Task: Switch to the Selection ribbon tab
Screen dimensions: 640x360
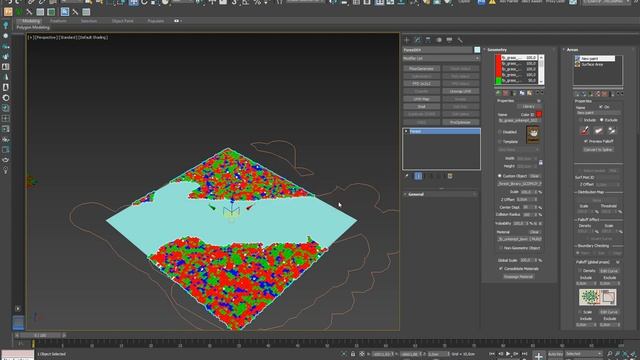Action: [x=89, y=21]
